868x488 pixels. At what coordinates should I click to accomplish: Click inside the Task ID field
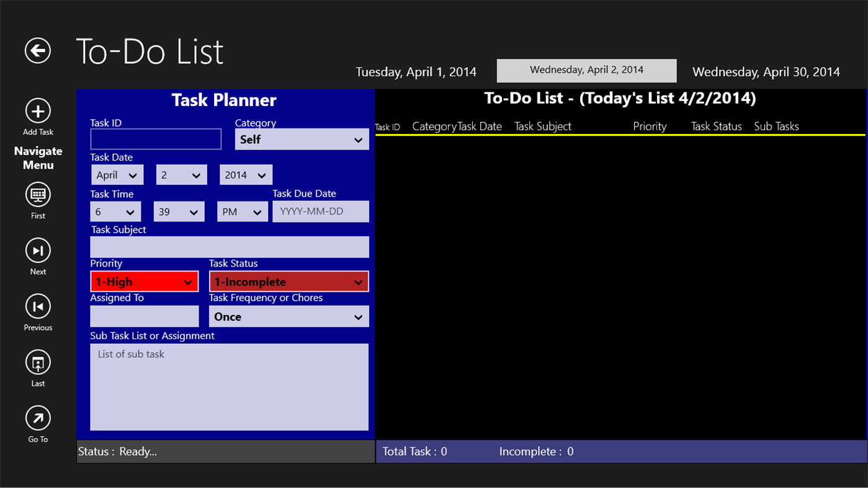pyautogui.click(x=155, y=139)
